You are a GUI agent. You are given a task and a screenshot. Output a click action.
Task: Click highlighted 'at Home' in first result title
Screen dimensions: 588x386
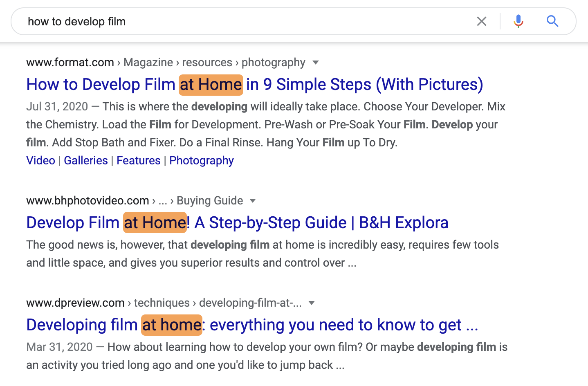coord(211,85)
